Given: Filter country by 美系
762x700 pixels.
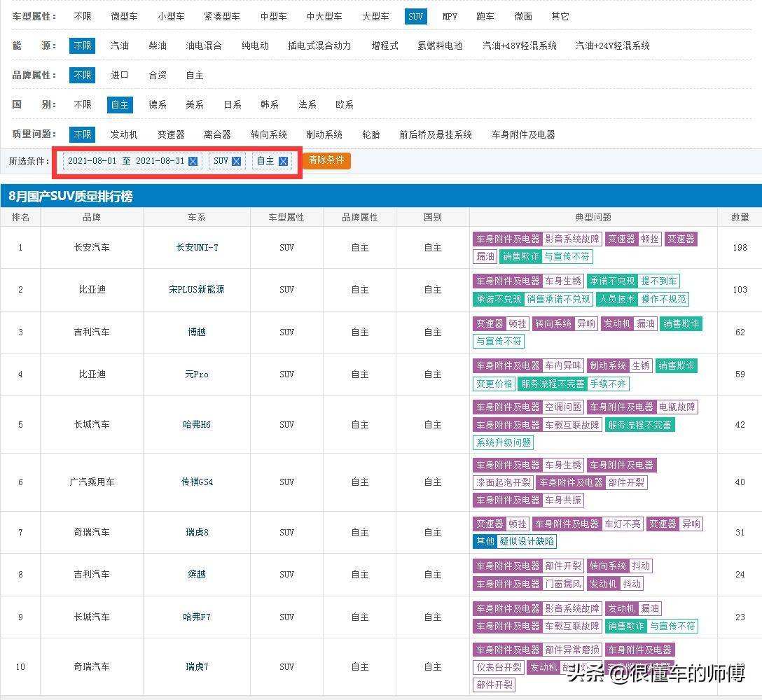Looking at the screenshot, I should pyautogui.click(x=195, y=104).
